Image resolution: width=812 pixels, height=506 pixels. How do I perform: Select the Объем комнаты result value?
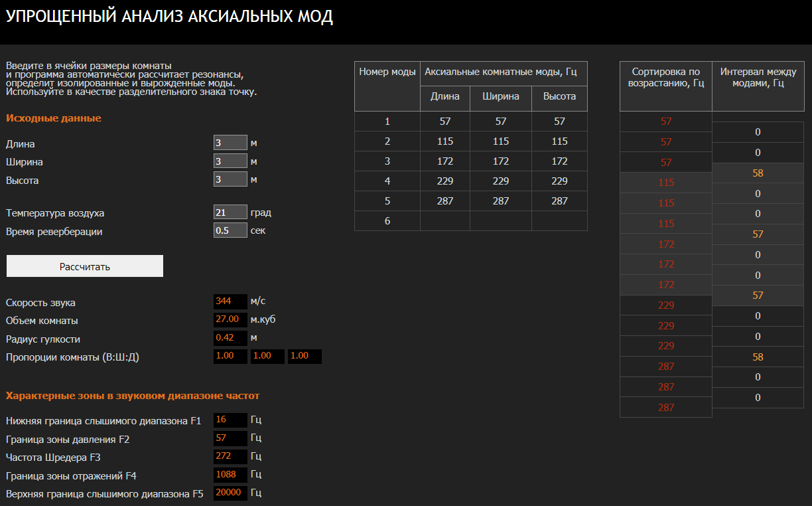230,319
